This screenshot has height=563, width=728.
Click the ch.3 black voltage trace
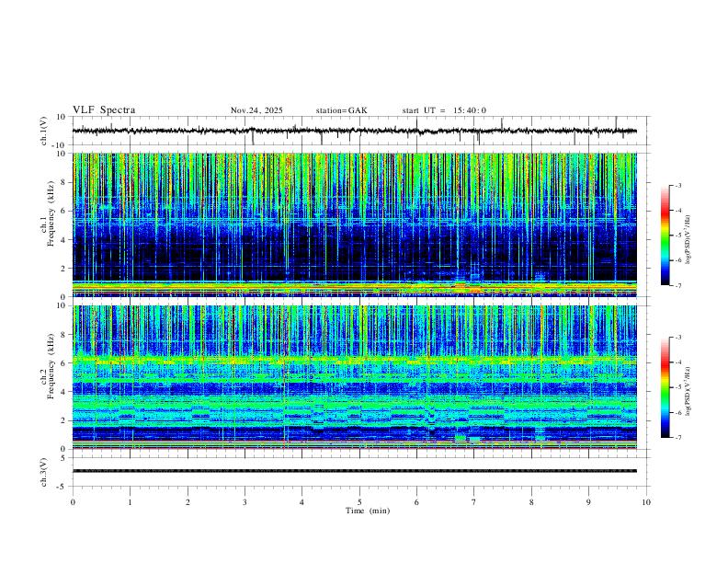click(354, 471)
